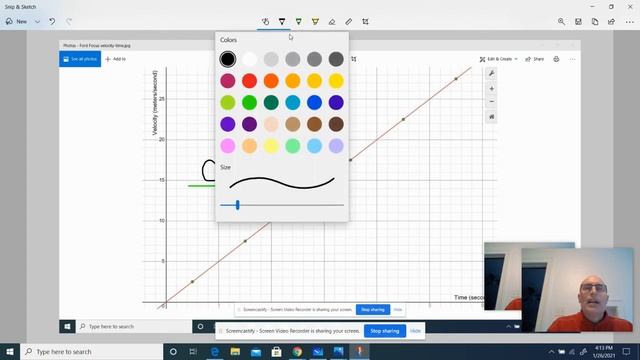Open Cortana from the taskbar
Viewport: 640px width, 360px height.
pos(173,351)
